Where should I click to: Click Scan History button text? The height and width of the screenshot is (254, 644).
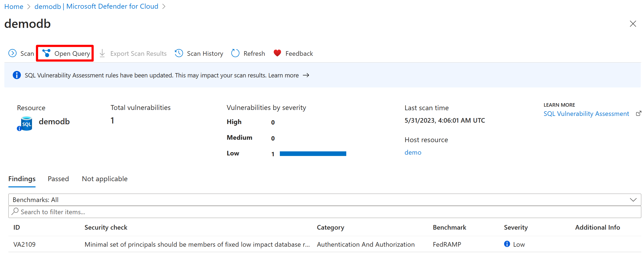click(x=205, y=54)
